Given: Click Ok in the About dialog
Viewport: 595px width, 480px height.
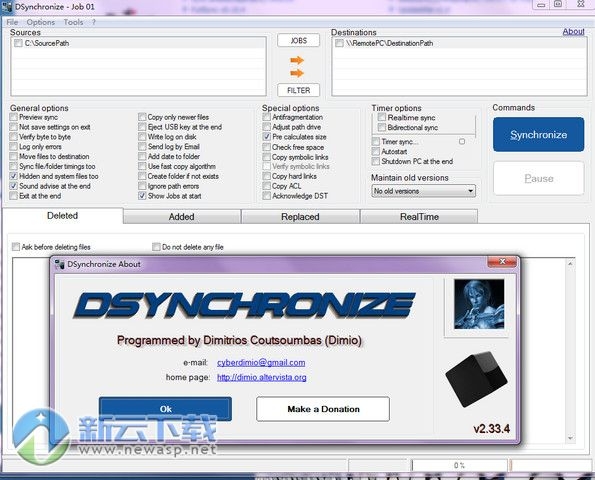Looking at the screenshot, I should click(165, 409).
